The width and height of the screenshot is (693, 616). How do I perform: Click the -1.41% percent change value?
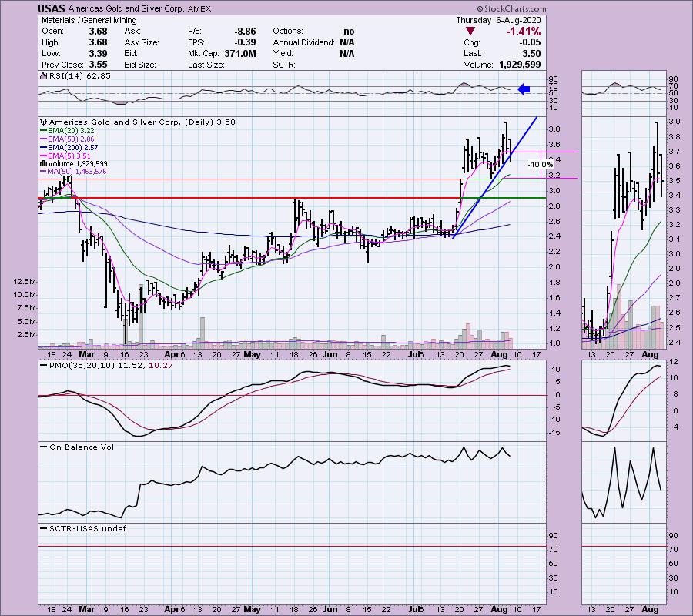tap(524, 32)
